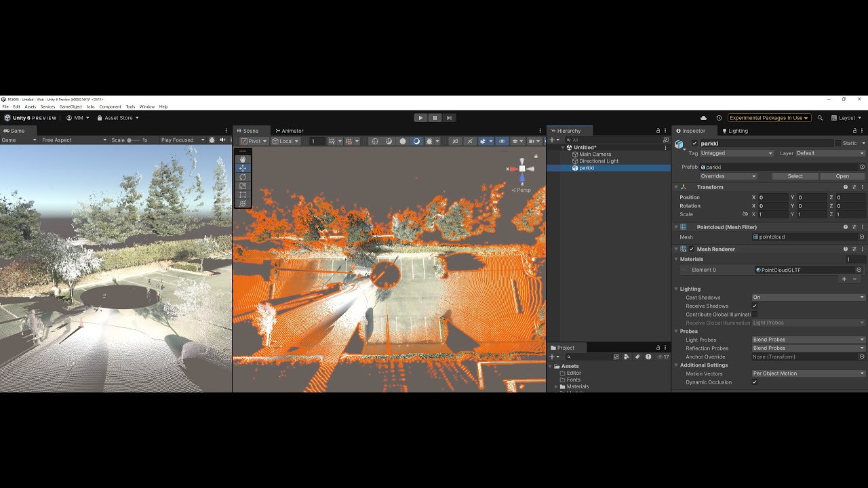
Task: Select the Rect transform tool
Action: click(x=242, y=195)
